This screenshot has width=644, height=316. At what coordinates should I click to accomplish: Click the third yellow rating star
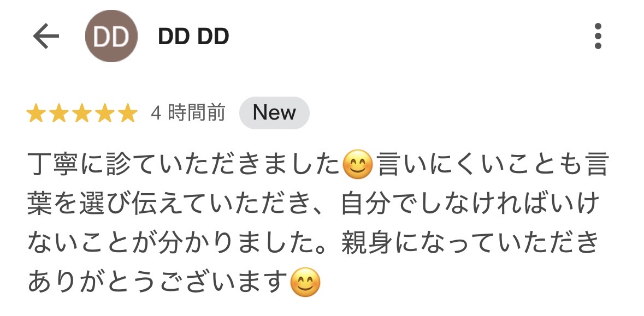[x=82, y=113]
